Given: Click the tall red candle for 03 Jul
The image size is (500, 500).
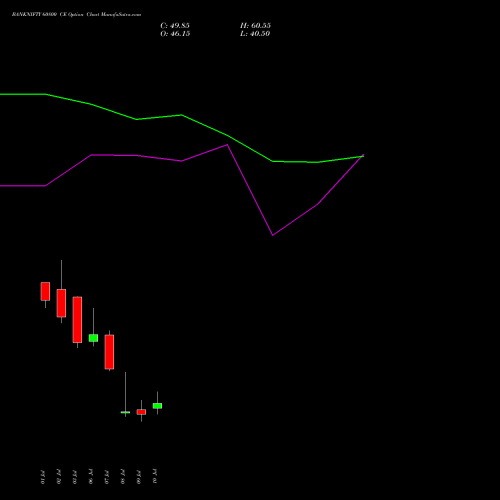Looking at the screenshot, I should (77, 320).
